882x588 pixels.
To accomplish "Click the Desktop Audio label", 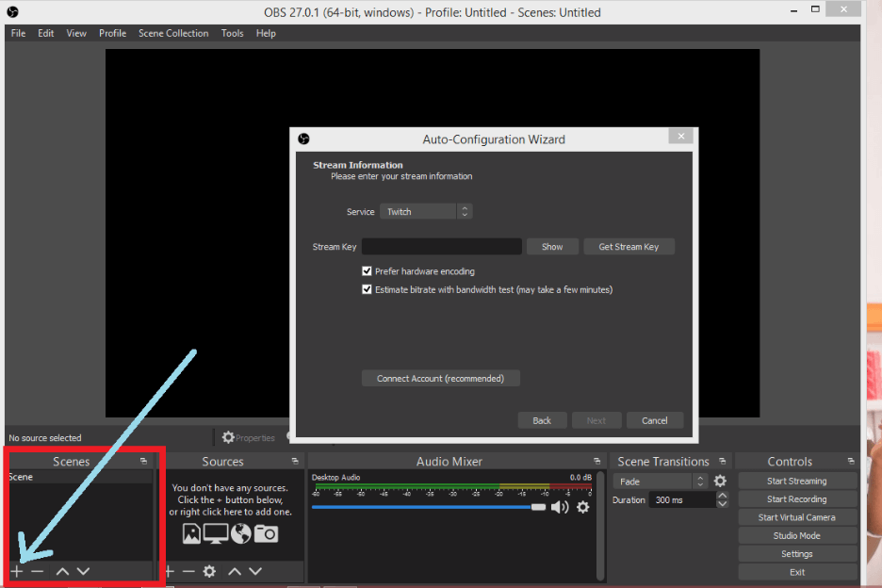I will point(335,477).
